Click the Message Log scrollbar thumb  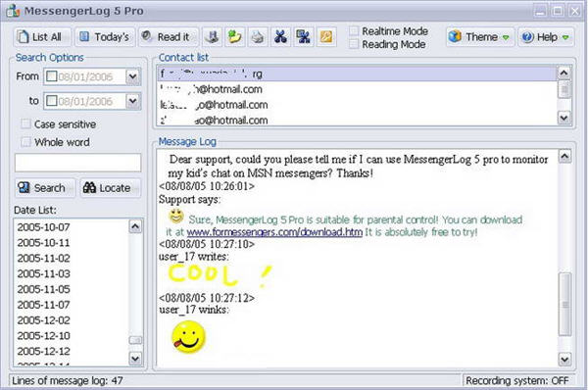564,304
